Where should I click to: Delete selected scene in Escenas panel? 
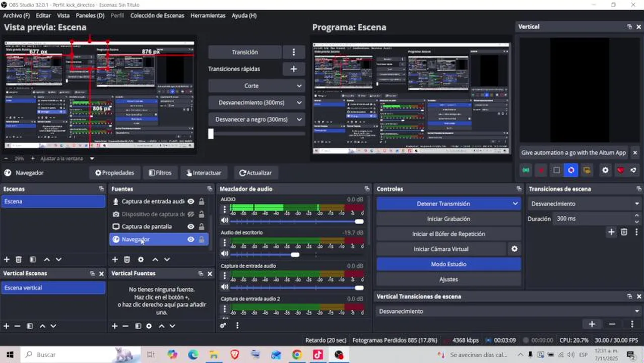click(19, 260)
